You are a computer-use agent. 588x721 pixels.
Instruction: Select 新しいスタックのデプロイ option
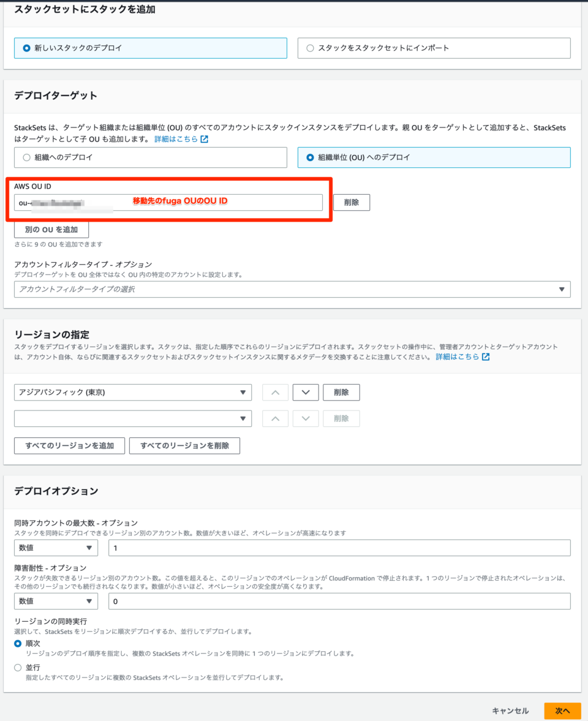[23, 48]
